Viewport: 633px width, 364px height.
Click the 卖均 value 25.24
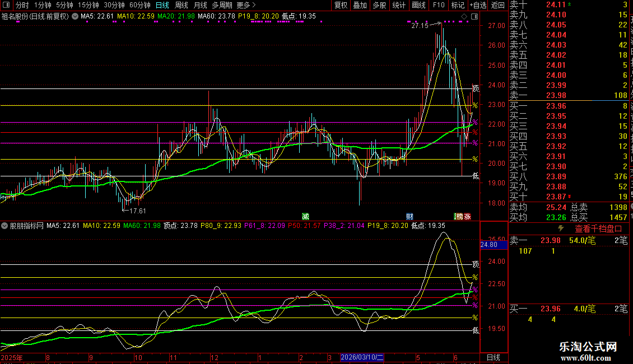click(556, 207)
